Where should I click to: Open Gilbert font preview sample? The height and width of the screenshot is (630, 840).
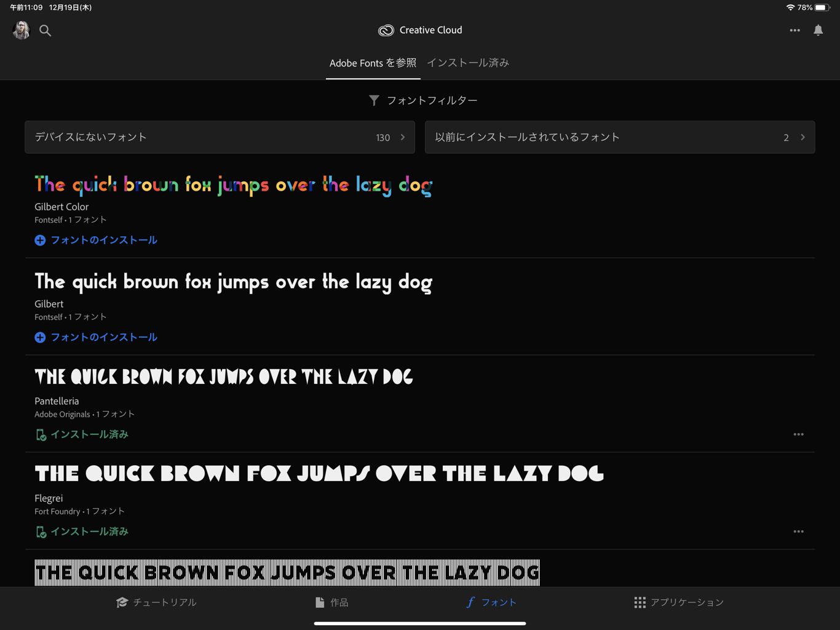pos(234,282)
